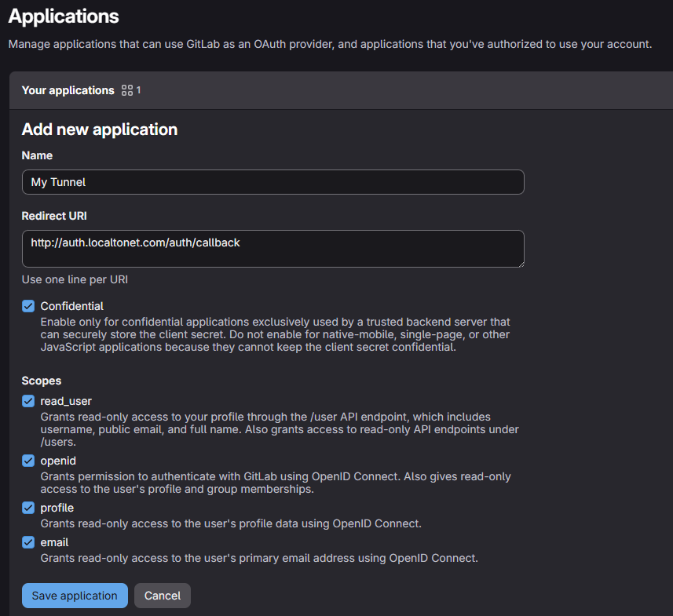Click the Add new application heading
Image resolution: width=673 pixels, height=616 pixels.
pos(100,129)
